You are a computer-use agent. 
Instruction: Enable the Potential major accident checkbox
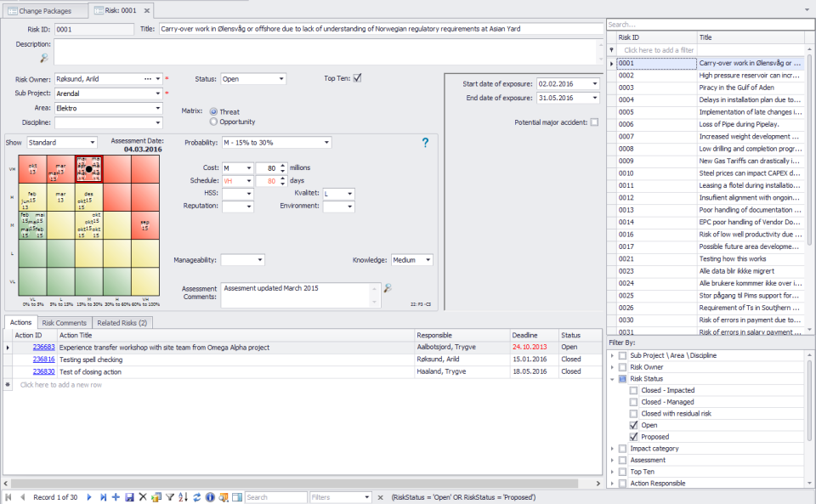click(x=594, y=122)
